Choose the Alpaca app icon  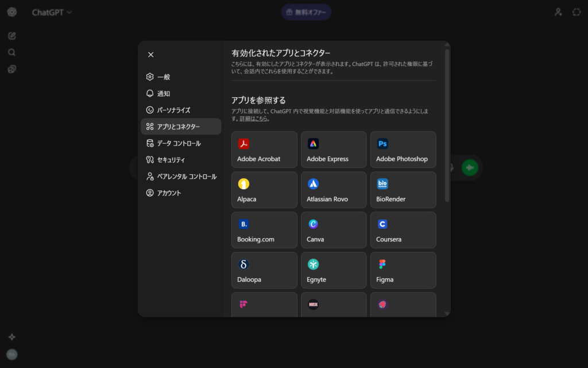pos(243,184)
